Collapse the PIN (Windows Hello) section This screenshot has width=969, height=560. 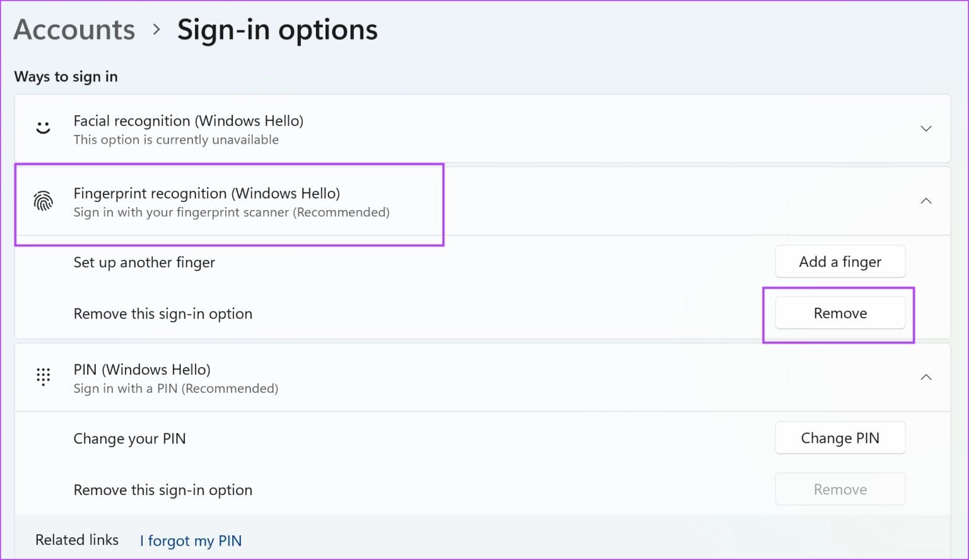point(925,376)
